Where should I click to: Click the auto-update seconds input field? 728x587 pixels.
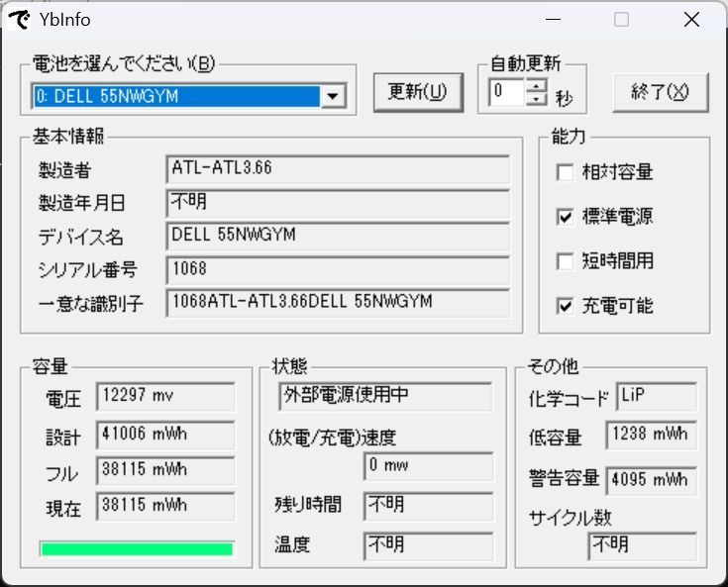click(506, 93)
